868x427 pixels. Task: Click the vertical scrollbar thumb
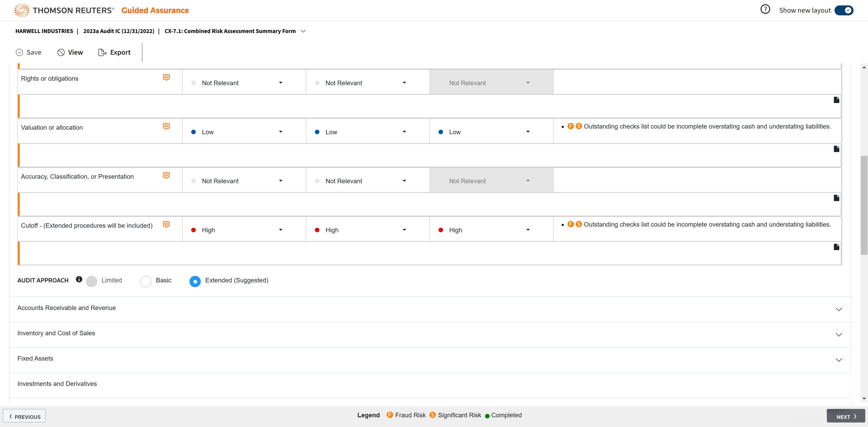[864, 205]
